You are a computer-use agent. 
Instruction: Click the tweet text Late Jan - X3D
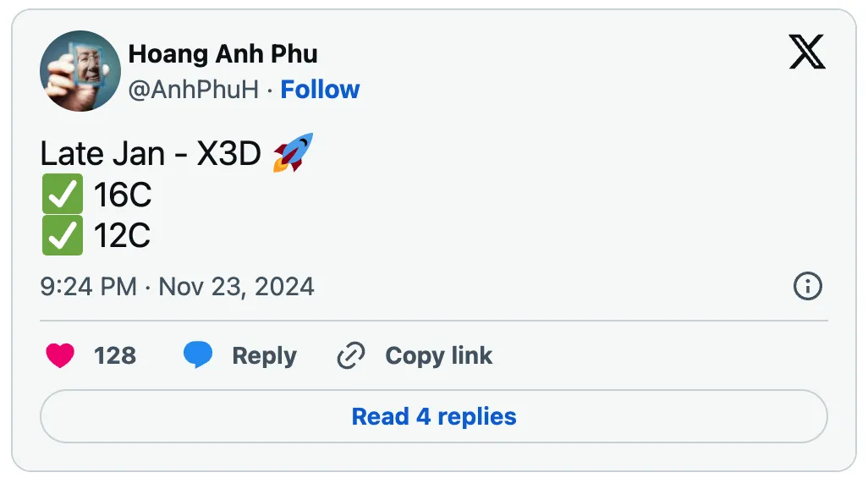pos(151,153)
